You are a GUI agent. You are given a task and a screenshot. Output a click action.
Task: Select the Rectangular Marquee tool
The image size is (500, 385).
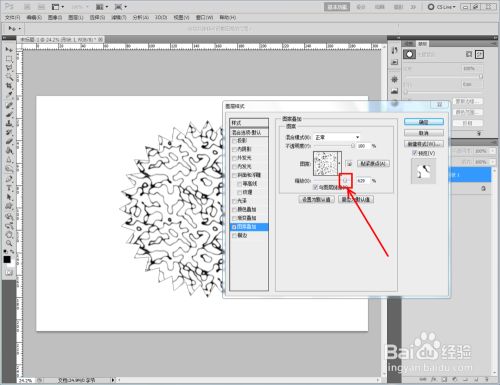[x=9, y=59]
